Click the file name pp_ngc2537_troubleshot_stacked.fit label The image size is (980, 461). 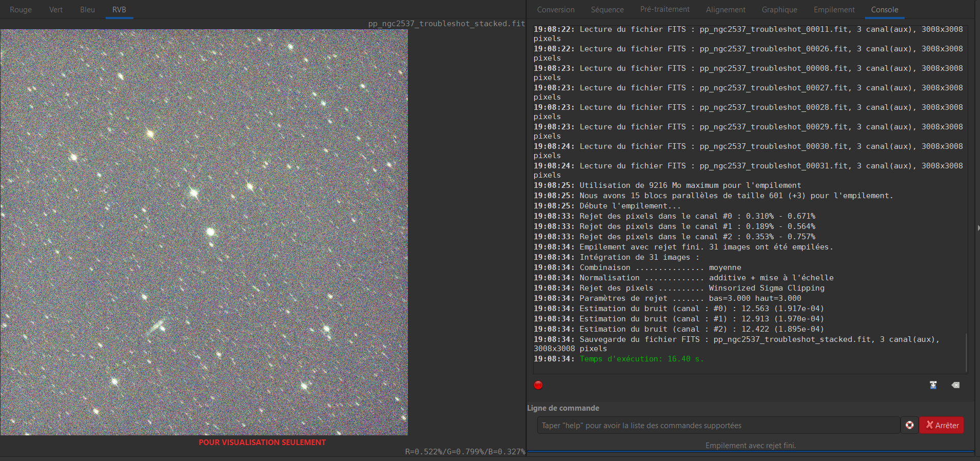(x=446, y=24)
